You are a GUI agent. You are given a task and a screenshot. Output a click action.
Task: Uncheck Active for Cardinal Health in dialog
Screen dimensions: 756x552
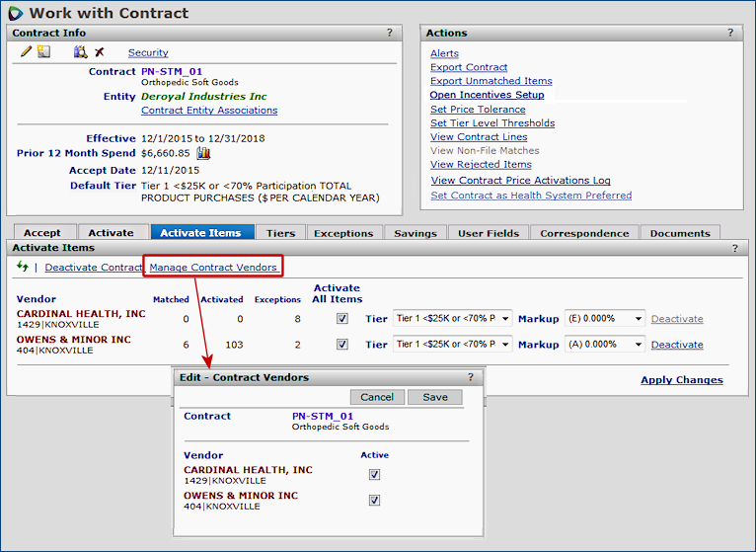[374, 475]
